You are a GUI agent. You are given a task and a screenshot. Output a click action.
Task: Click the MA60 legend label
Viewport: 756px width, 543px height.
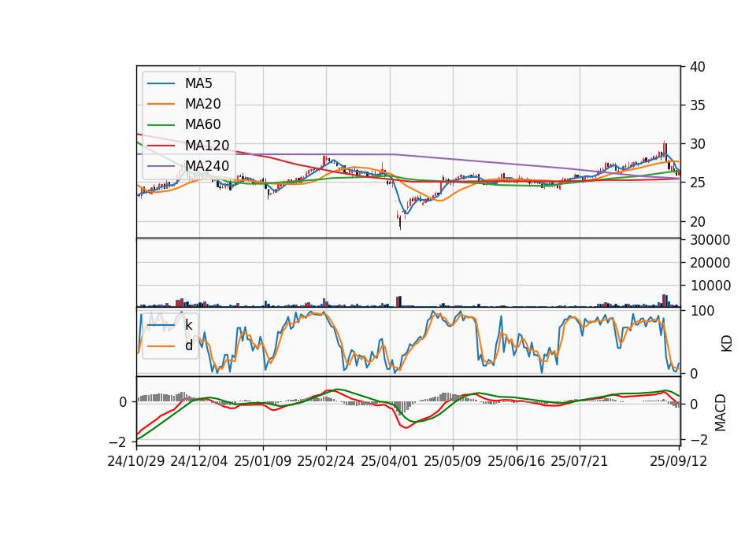(x=202, y=125)
